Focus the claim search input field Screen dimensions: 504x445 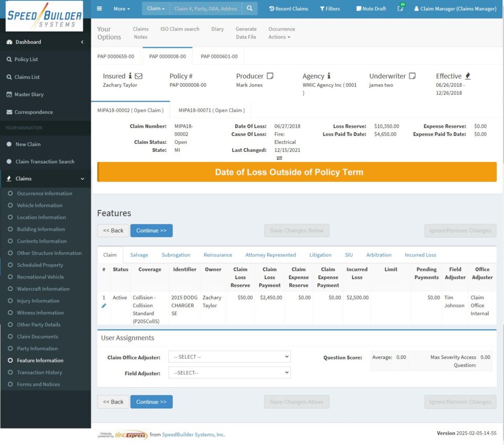(205, 9)
